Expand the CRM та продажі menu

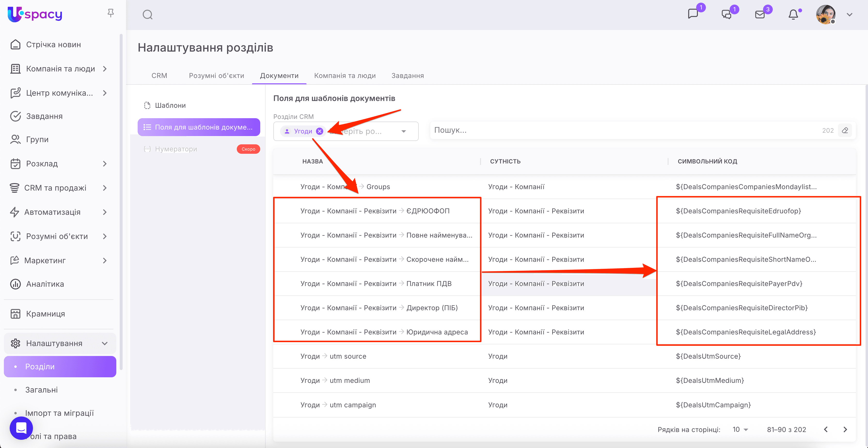pyautogui.click(x=105, y=188)
